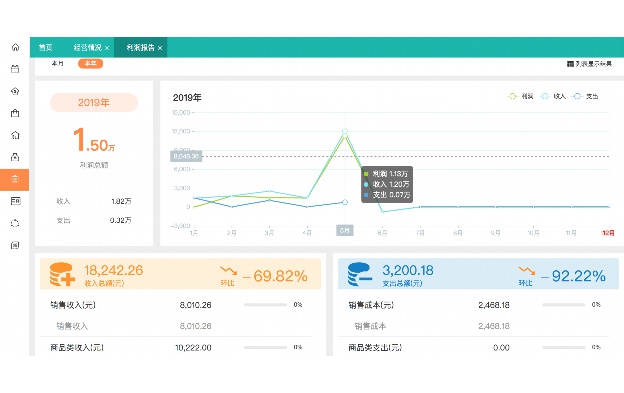
Task: Click the highlighted orange report sidebar icon
Action: click(15, 179)
